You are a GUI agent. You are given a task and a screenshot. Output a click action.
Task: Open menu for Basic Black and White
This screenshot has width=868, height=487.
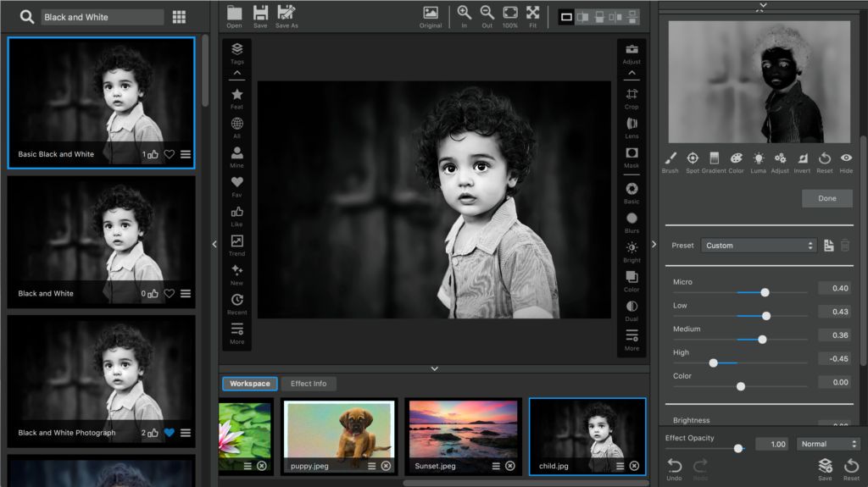[186, 154]
